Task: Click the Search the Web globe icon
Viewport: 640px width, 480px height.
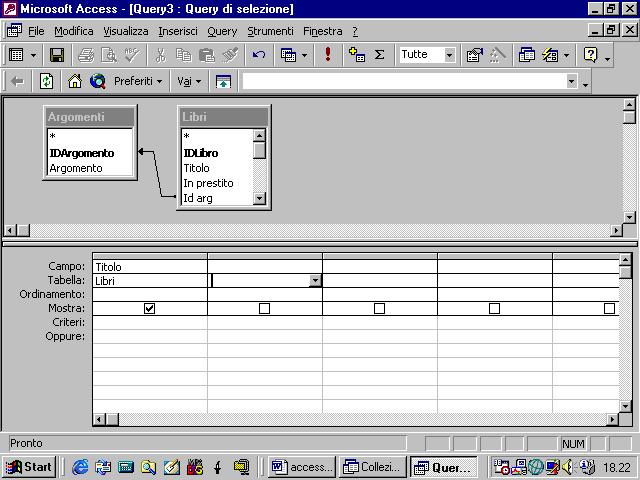Action: [98, 82]
